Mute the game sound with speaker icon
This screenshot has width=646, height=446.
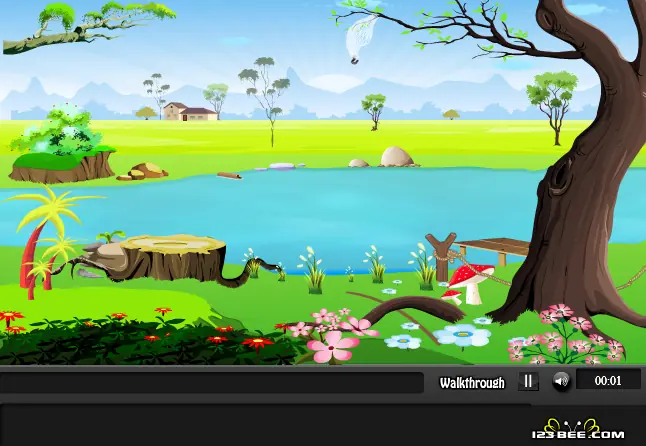point(561,381)
